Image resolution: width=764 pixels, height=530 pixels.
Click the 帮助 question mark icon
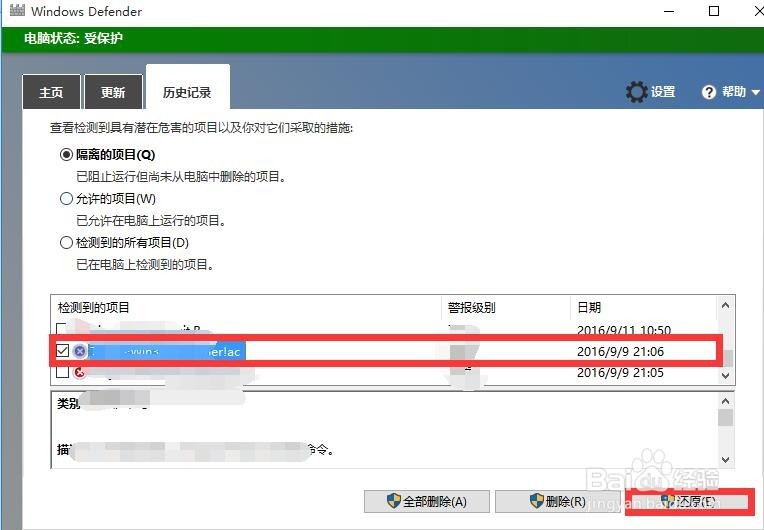click(708, 92)
